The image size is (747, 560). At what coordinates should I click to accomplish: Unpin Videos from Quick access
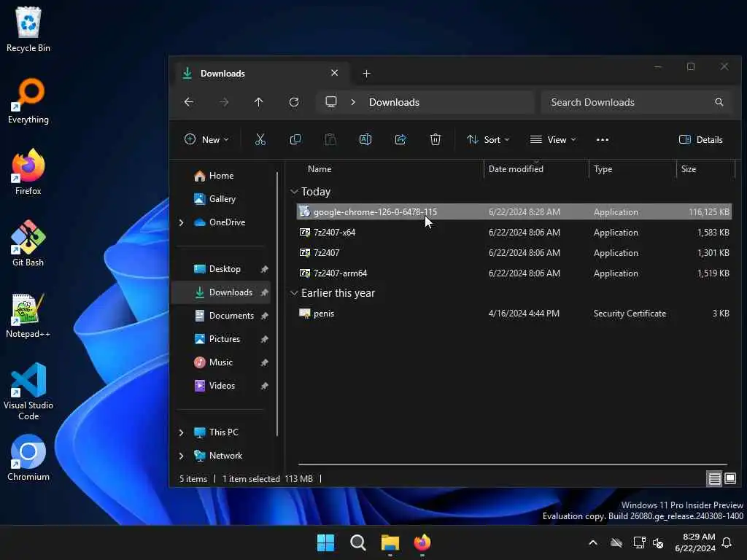pyautogui.click(x=264, y=386)
